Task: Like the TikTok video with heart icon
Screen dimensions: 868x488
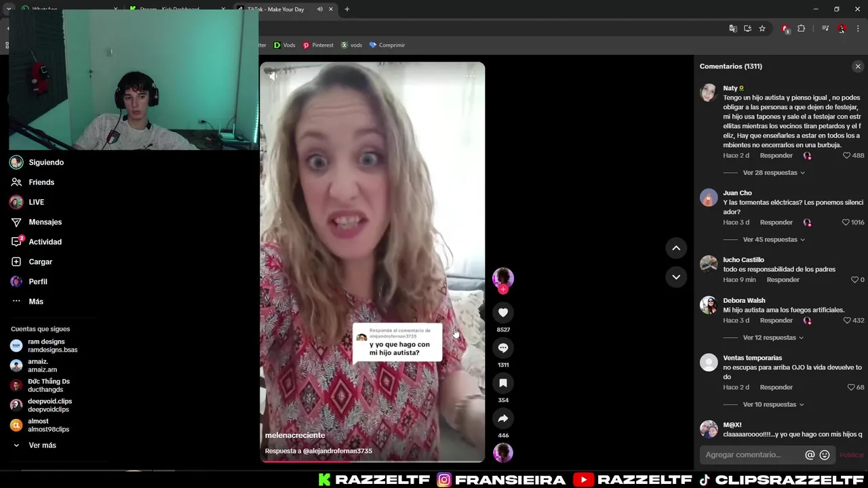Action: (503, 312)
